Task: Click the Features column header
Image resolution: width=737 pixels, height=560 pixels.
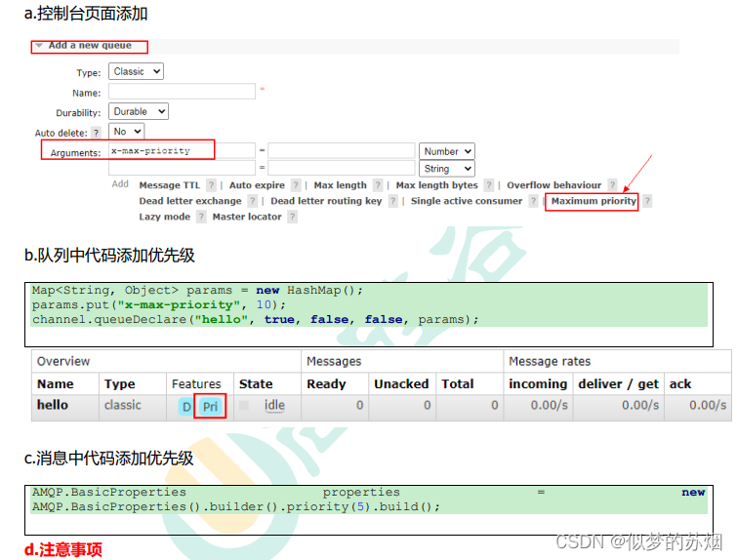Action: [x=196, y=384]
